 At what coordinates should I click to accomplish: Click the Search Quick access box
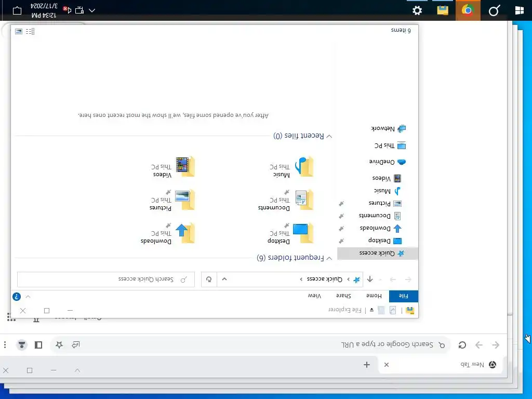pos(106,279)
